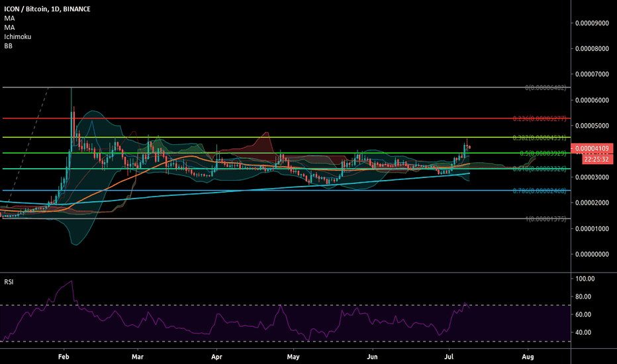The height and width of the screenshot is (364, 617).
Task: Click the Apr date on time axis
Action: click(216, 357)
